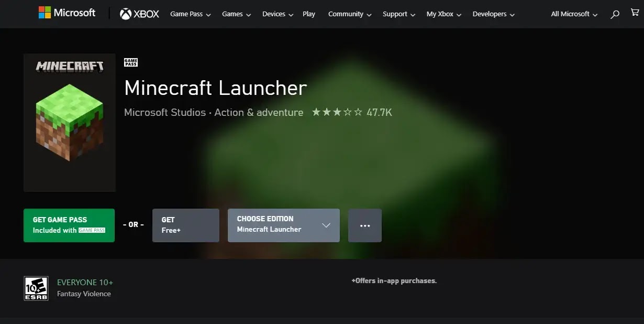Image resolution: width=644 pixels, height=324 pixels.
Task: Click the Minecraft box art thumbnail
Action: [x=70, y=123]
